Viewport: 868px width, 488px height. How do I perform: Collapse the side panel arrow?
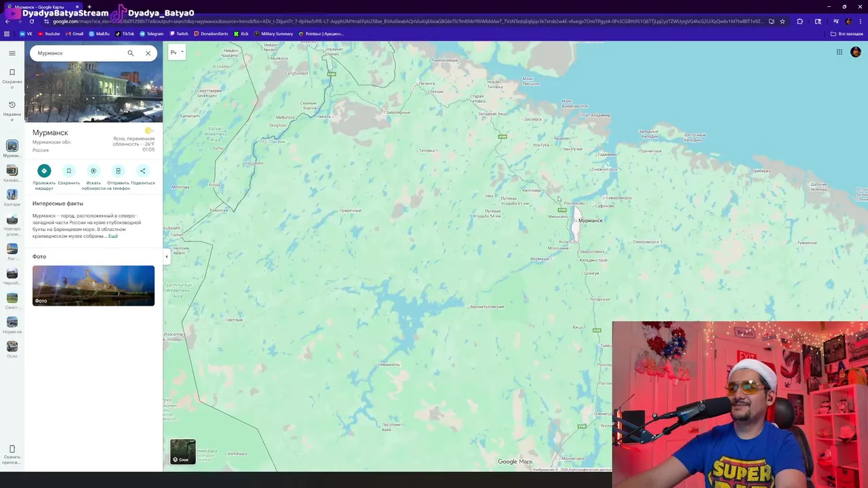coord(166,256)
